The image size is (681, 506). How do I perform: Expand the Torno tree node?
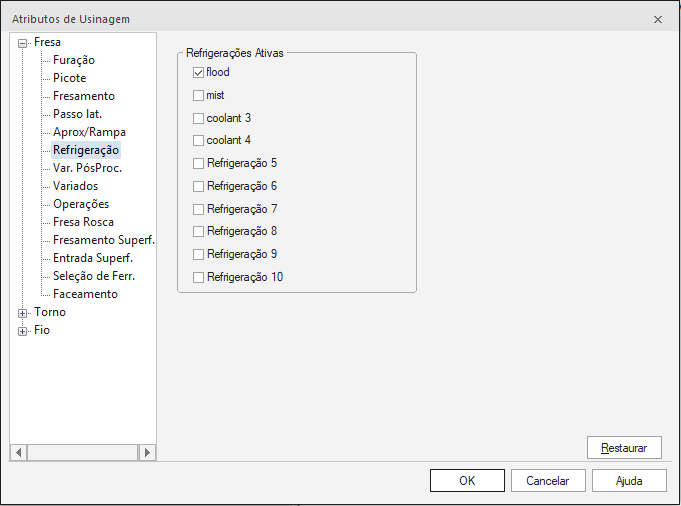click(23, 313)
